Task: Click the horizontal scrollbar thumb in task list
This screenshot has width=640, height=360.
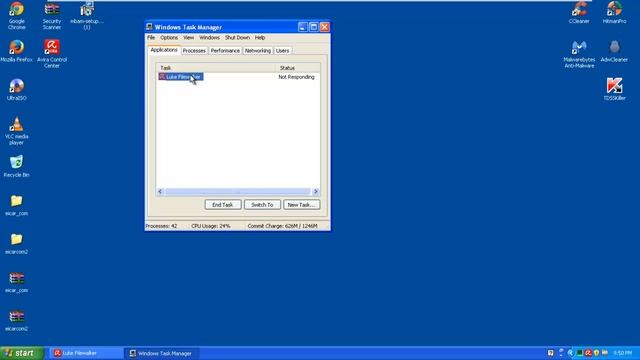Action: pyautogui.click(x=237, y=191)
